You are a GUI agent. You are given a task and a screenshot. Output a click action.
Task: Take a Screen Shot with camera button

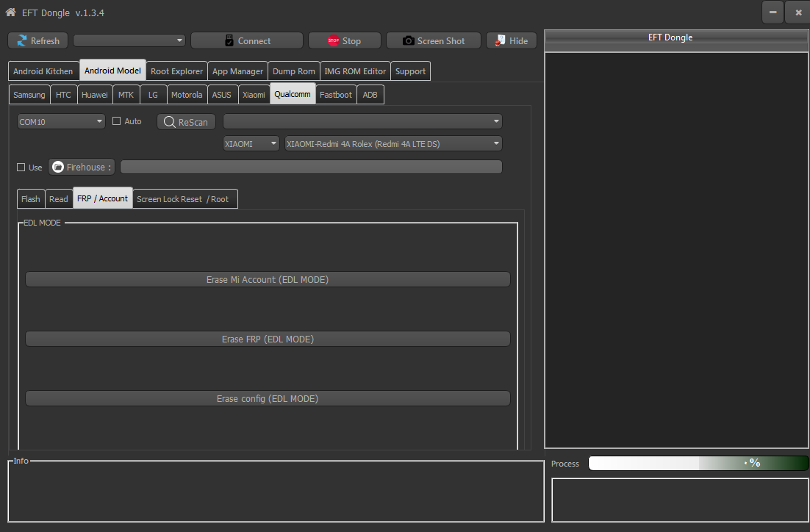[x=434, y=41]
